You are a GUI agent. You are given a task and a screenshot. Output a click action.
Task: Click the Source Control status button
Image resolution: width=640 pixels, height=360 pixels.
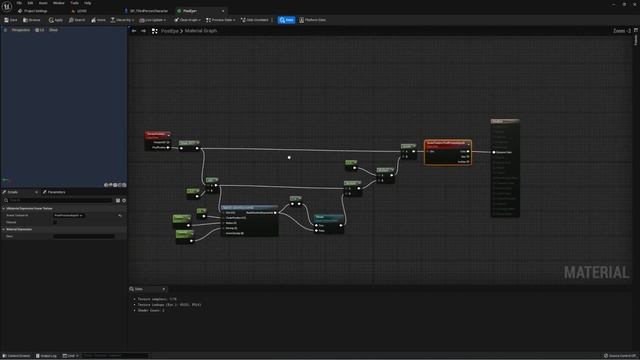[x=620, y=356]
